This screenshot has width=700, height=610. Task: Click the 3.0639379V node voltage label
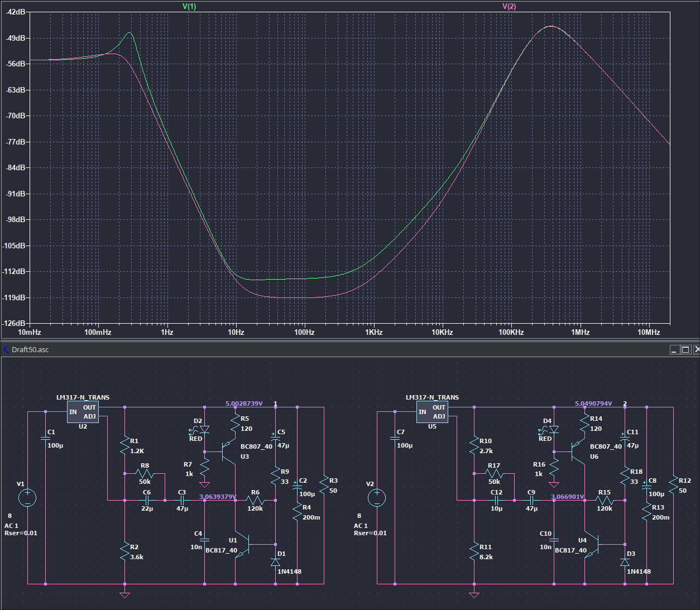coord(218,497)
